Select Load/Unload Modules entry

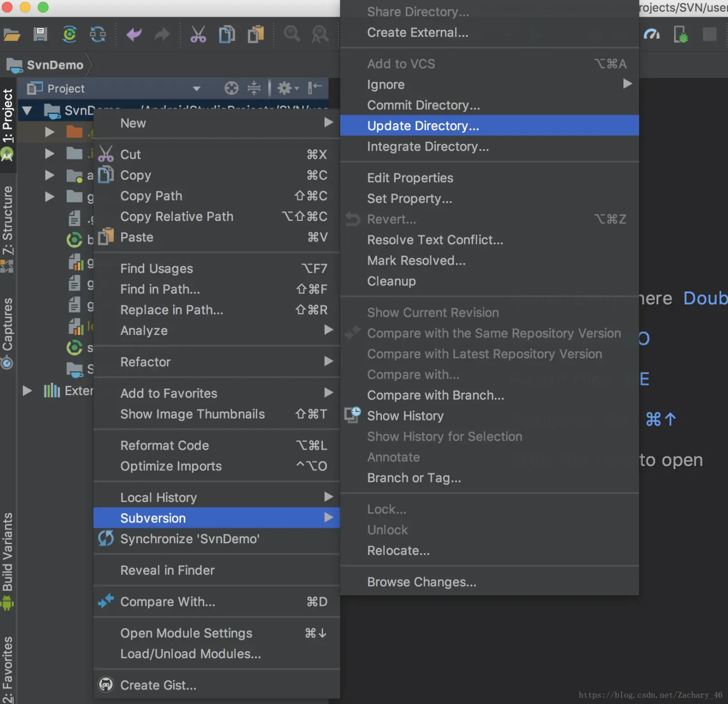[216, 654]
